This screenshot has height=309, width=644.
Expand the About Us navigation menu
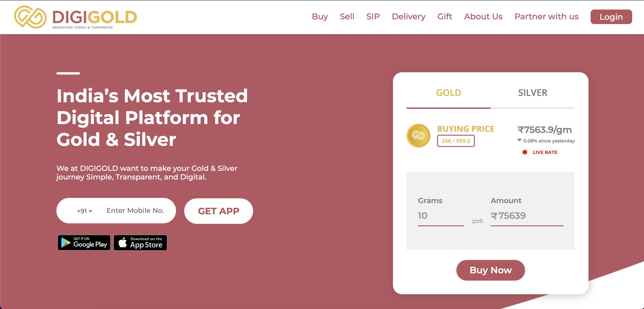click(x=483, y=16)
